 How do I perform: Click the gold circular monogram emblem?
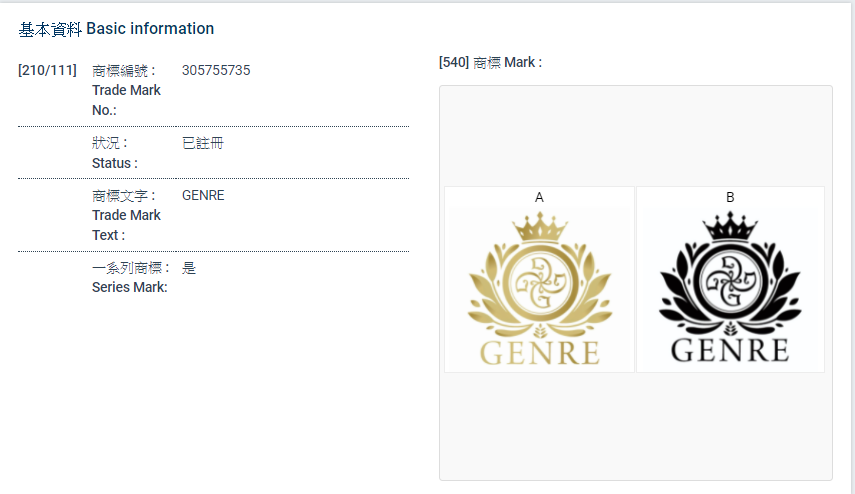click(x=539, y=282)
